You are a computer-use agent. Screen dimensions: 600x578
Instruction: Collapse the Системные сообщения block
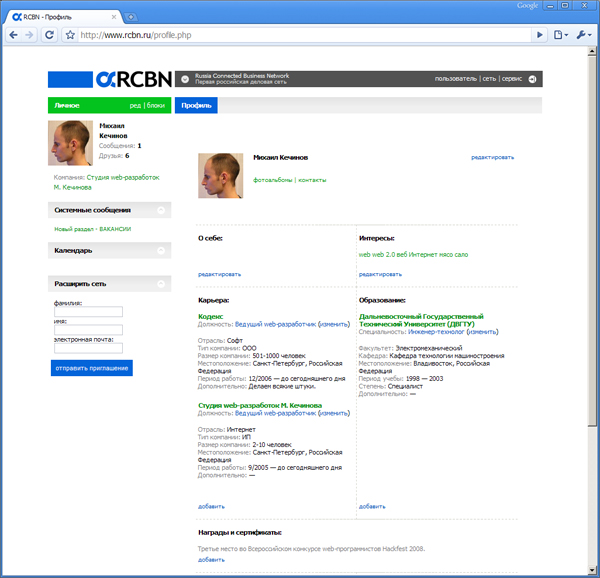161,210
